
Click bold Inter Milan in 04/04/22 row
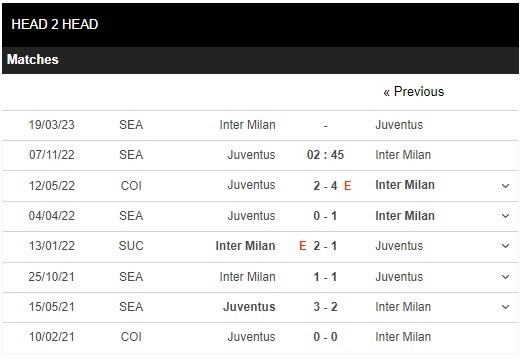click(x=405, y=216)
